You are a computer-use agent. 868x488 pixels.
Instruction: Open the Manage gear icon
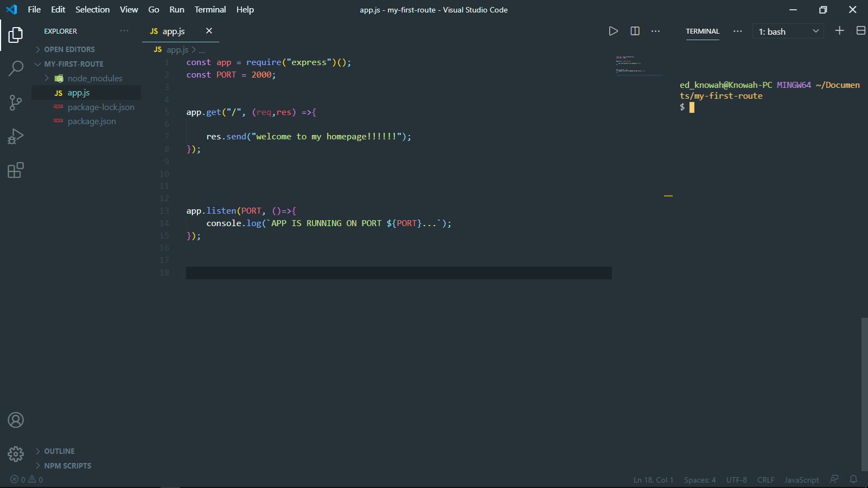(x=16, y=454)
